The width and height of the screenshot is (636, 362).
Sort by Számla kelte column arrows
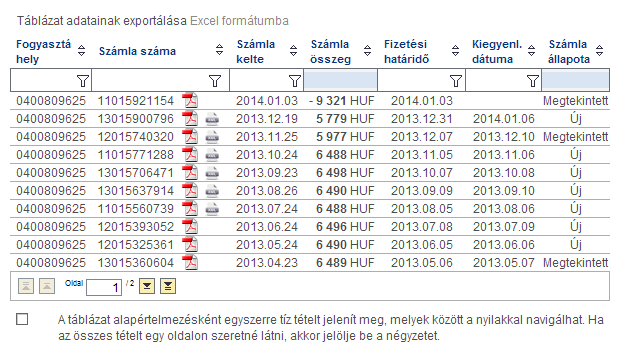click(x=294, y=51)
